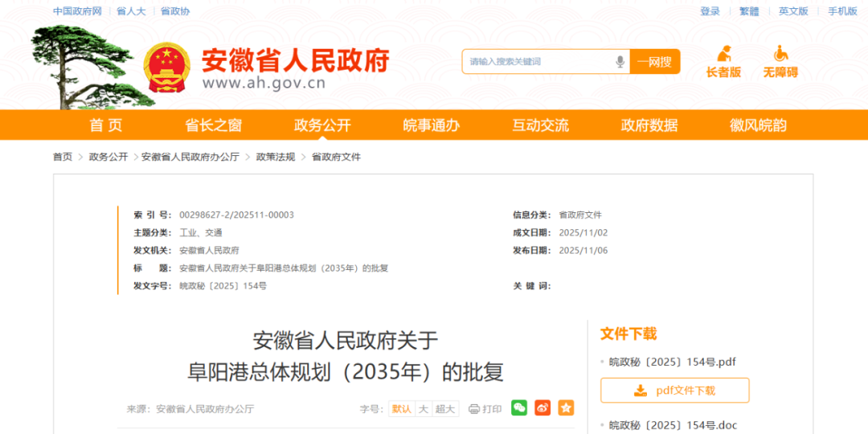This screenshot has height=434, width=868.
Task: Click the index number 00298627-2/202511-00003
Action: (236, 215)
